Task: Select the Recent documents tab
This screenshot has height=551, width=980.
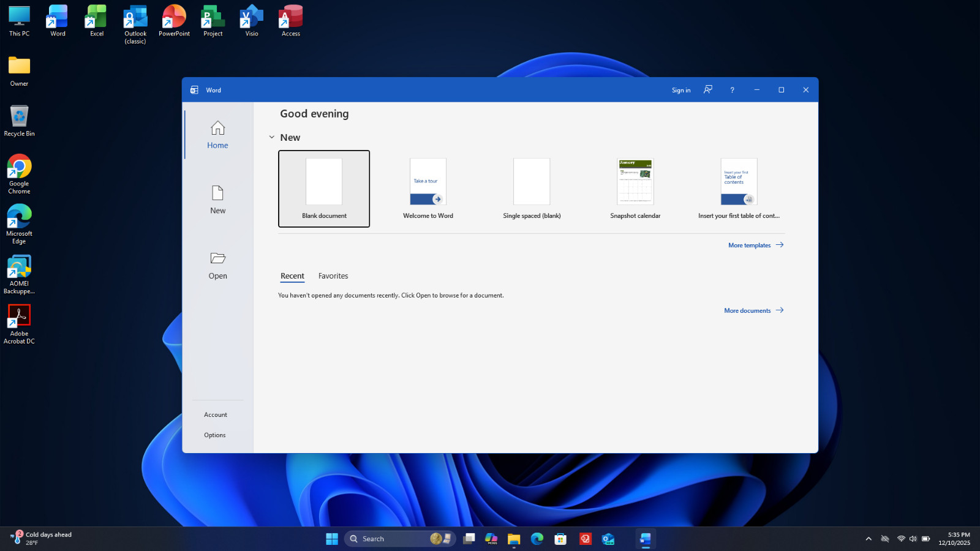Action: [292, 276]
